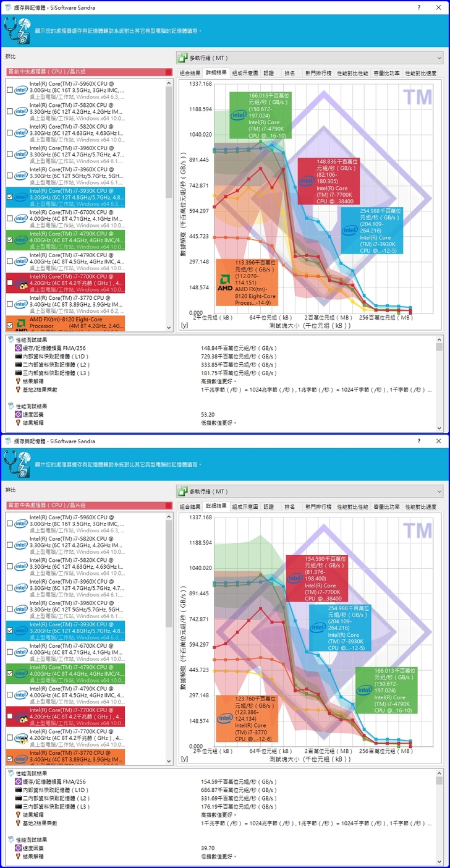The image size is (450, 868).
Task: Click the Intel logo beside i7-5960X in the upper window
Action: point(21,90)
